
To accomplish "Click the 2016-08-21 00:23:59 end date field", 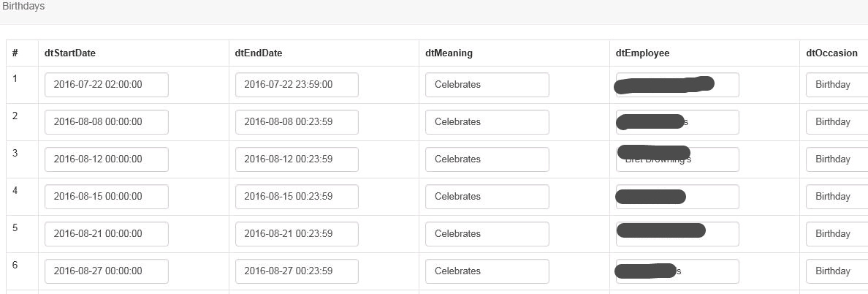I will 297,233.
